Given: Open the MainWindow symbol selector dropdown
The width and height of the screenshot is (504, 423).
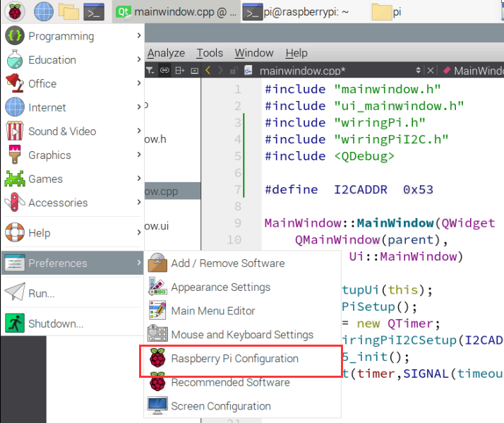Looking at the screenshot, I should tap(472, 71).
